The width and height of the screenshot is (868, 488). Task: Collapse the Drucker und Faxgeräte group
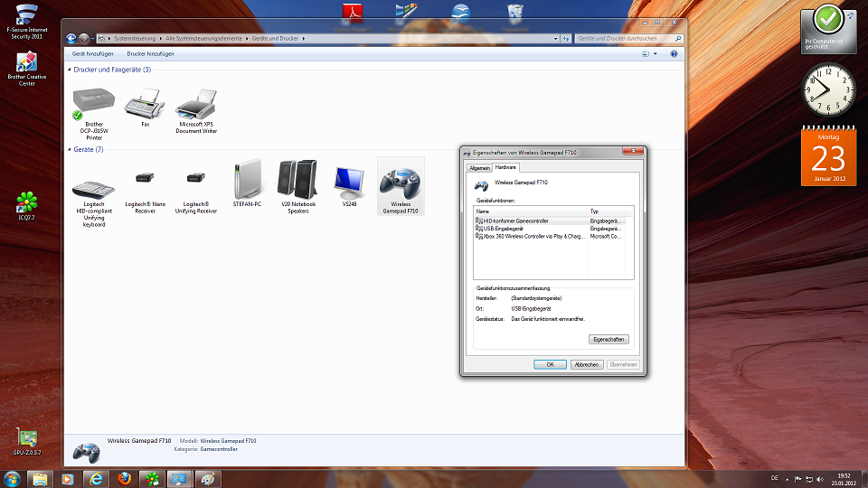pos(70,70)
